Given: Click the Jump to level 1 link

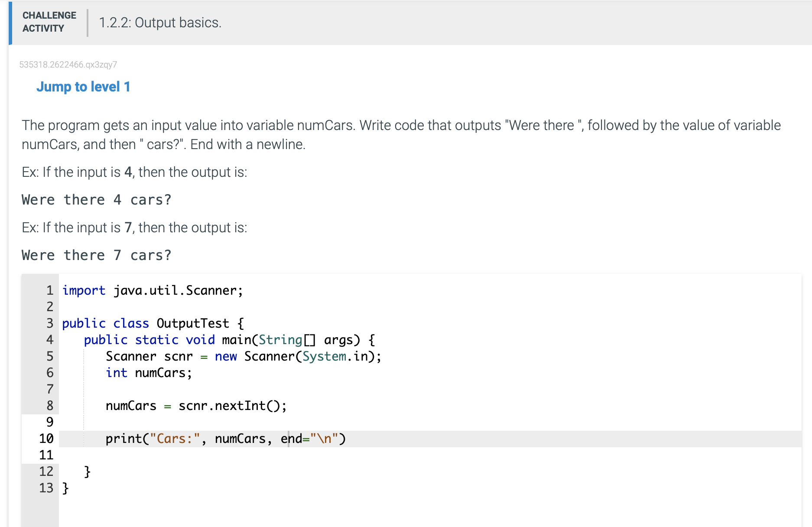Looking at the screenshot, I should tap(84, 87).
